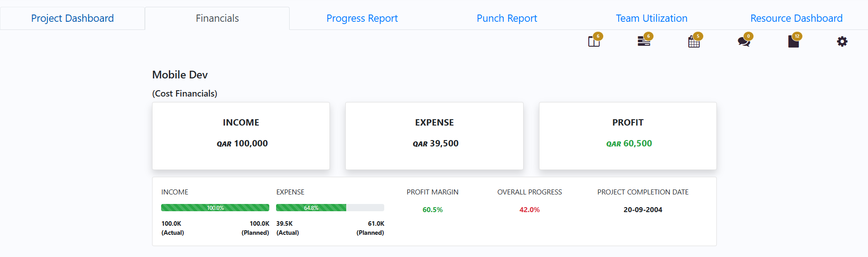
Task: Open the Team Utilization tab
Action: click(651, 19)
